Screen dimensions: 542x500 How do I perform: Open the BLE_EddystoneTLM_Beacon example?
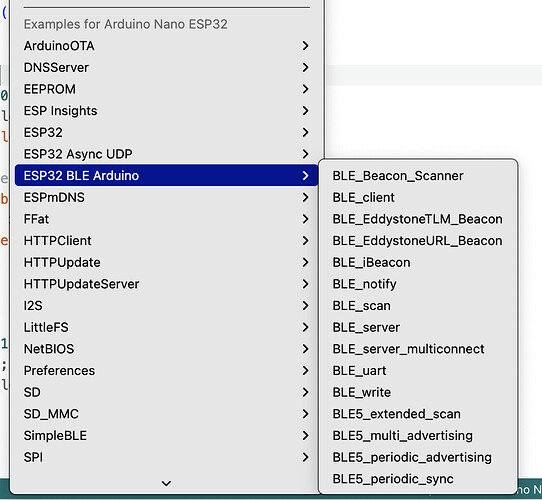tap(418, 219)
